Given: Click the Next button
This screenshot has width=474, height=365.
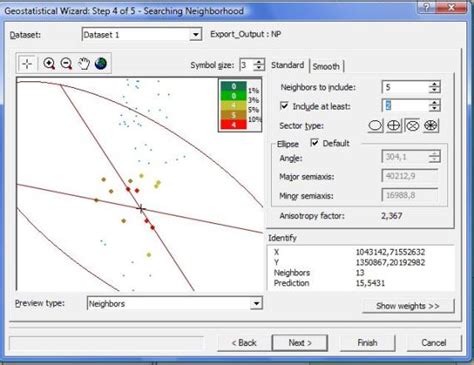Looking at the screenshot, I should pos(300,343).
